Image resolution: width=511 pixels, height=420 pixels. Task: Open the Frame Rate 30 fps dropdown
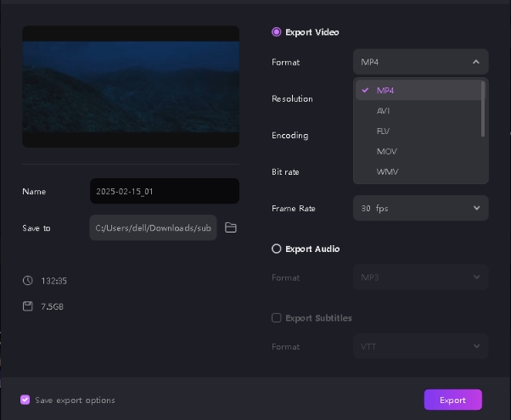(x=421, y=208)
